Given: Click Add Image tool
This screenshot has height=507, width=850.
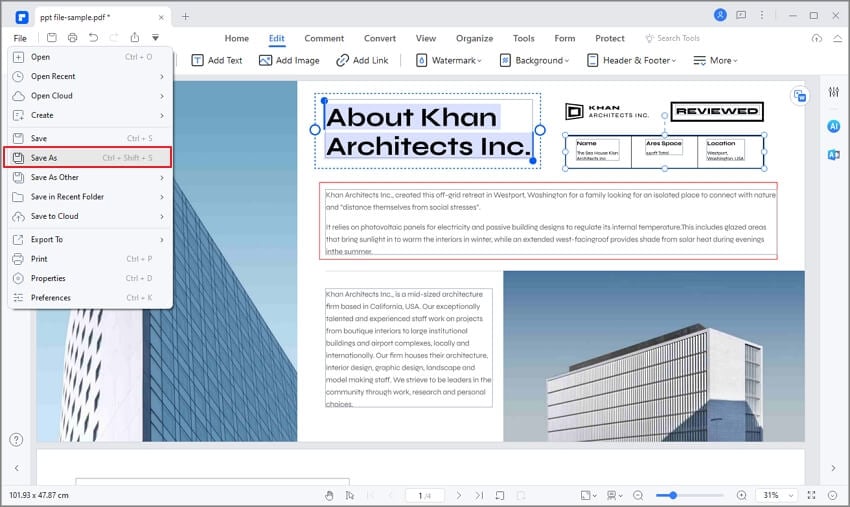Looking at the screenshot, I should [x=289, y=60].
